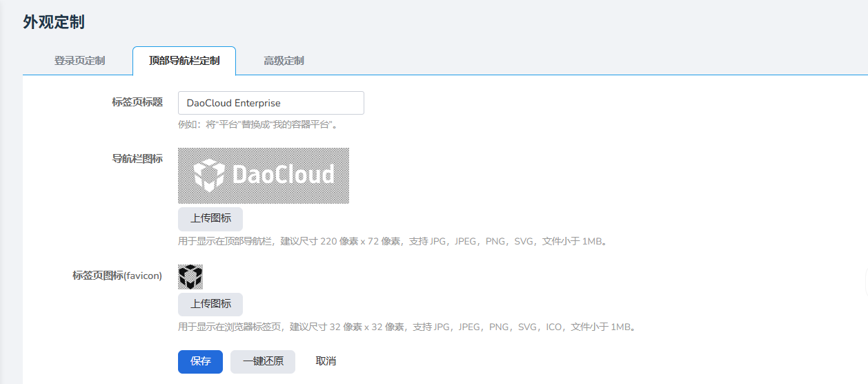This screenshot has height=384, width=868.
Task: Click the 标签页标题 field label
Action: 137,102
